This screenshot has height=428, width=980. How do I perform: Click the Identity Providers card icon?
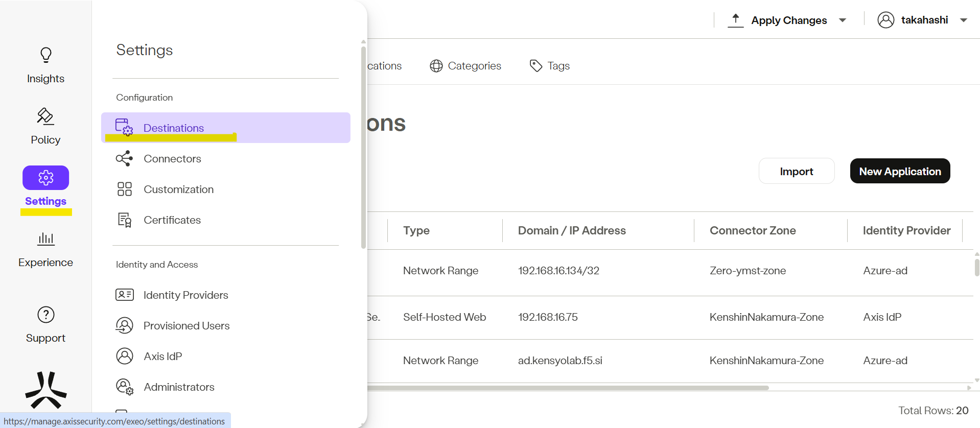click(x=124, y=295)
